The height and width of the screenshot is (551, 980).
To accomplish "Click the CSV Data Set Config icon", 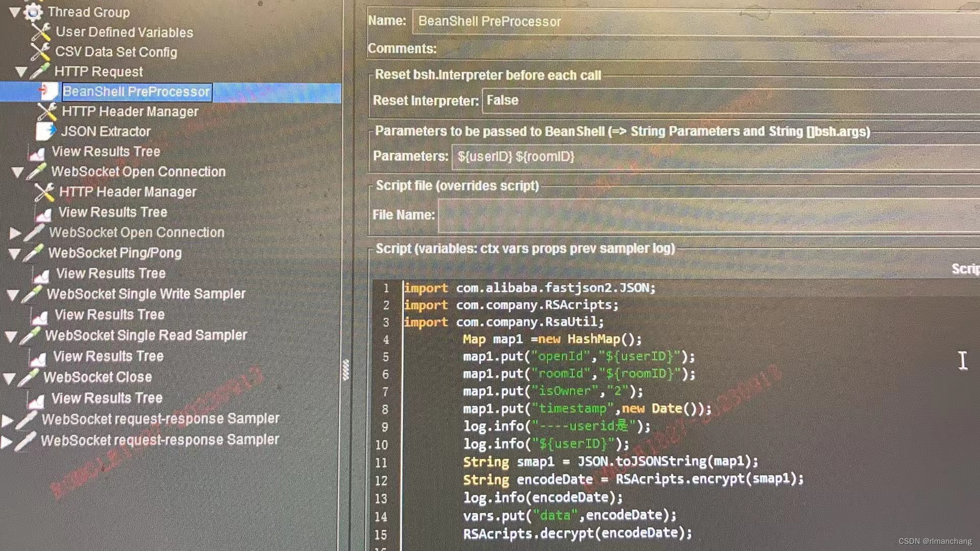I will point(40,52).
